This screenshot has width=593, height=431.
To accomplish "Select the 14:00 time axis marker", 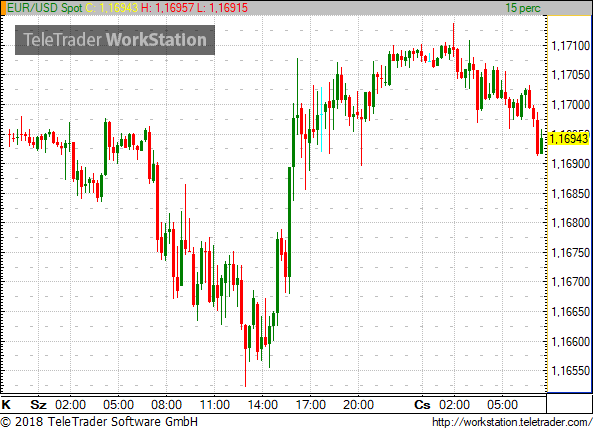I will click(x=262, y=405).
